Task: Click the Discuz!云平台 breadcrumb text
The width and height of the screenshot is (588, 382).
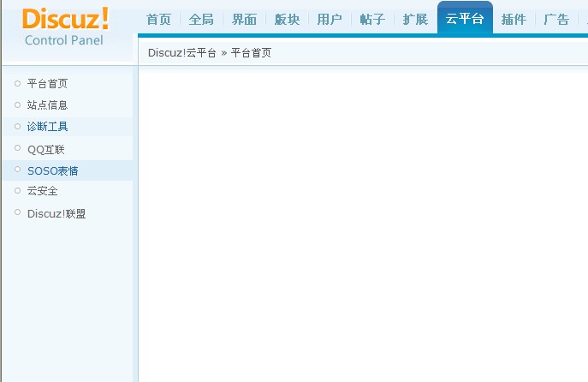Action: pos(181,52)
